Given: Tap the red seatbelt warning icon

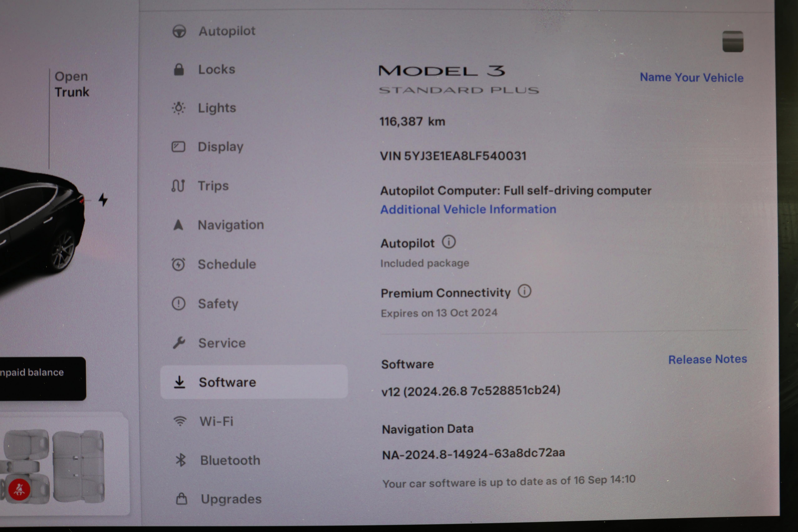Looking at the screenshot, I should (x=19, y=489).
